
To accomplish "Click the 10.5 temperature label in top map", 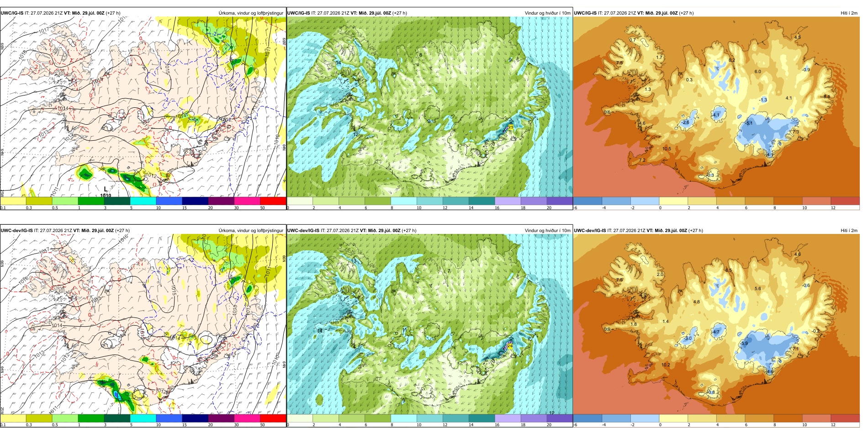I will (667, 149).
